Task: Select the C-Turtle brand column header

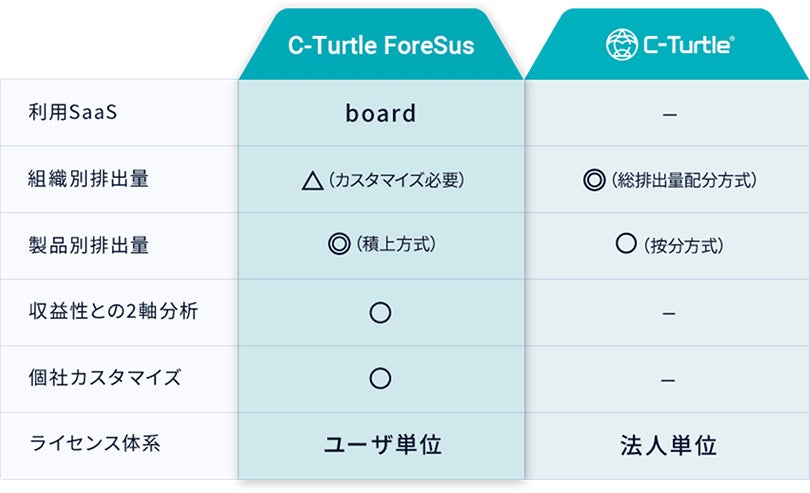Action: (668, 45)
